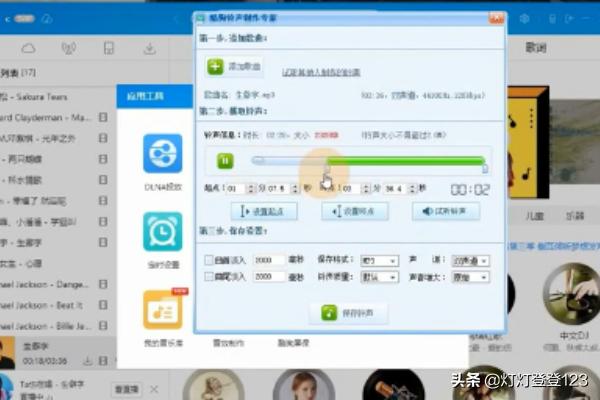
Task: Click the fade-out milliseconds input field
Action: (269, 276)
